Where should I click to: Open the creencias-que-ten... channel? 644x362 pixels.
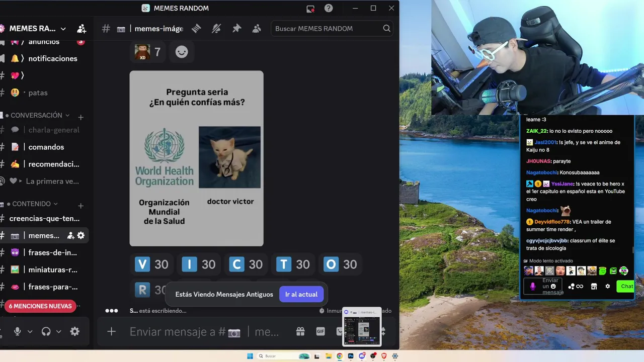point(44,218)
